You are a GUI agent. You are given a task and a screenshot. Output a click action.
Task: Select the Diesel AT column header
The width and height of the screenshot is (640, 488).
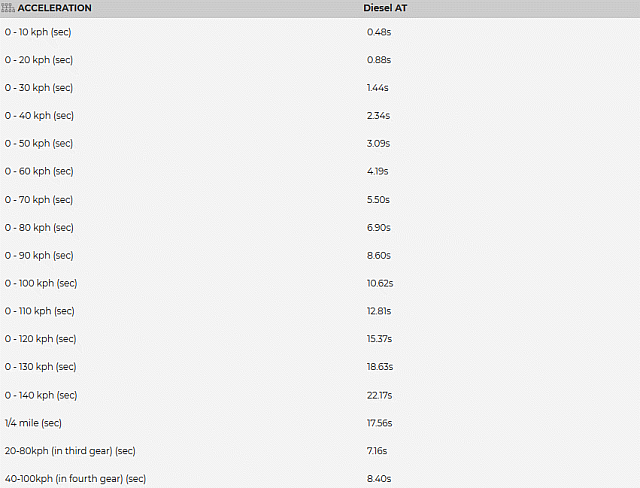point(383,8)
